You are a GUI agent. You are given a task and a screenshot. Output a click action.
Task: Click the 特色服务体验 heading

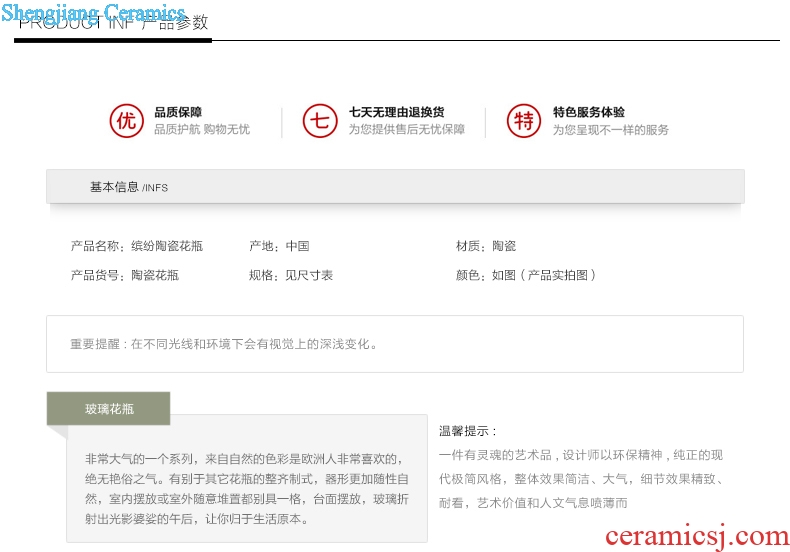588,112
